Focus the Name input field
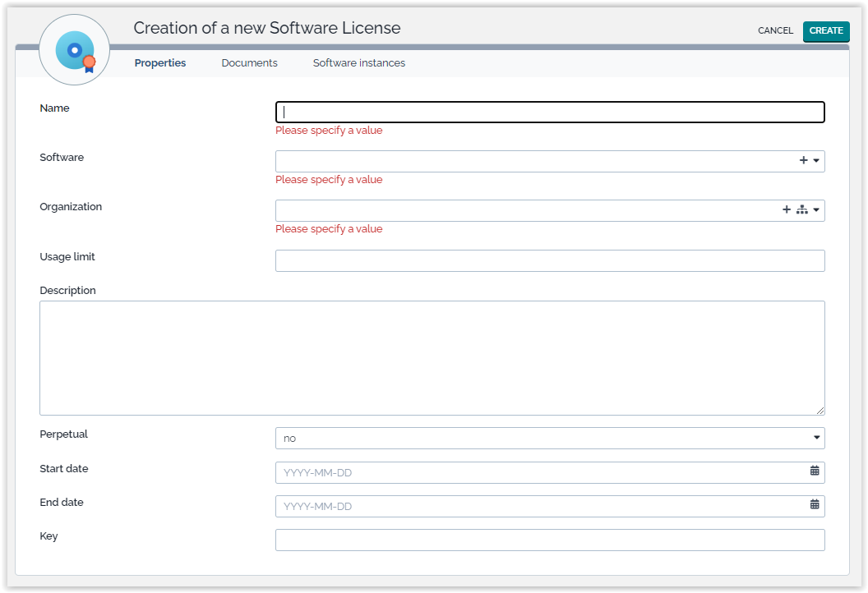Image resolution: width=868 pixels, height=593 pixels. pos(549,113)
